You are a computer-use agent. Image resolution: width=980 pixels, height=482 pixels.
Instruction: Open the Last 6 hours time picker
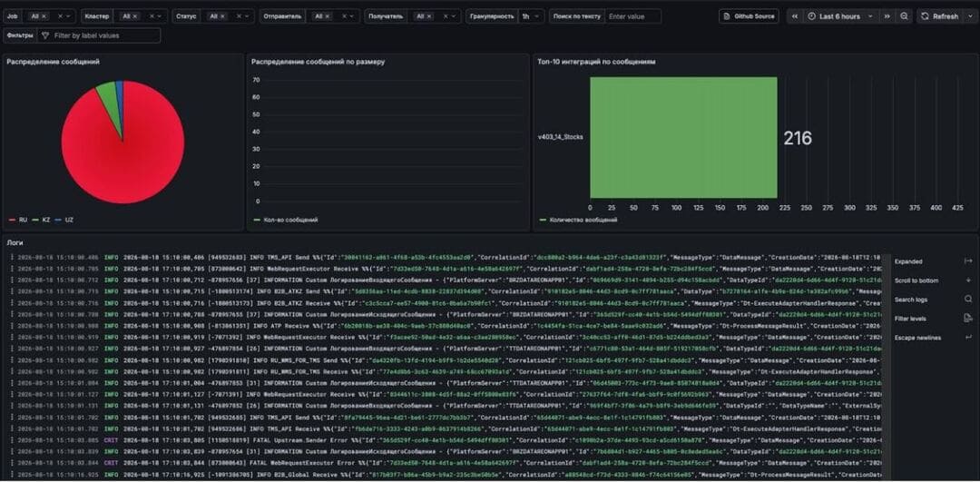click(840, 16)
